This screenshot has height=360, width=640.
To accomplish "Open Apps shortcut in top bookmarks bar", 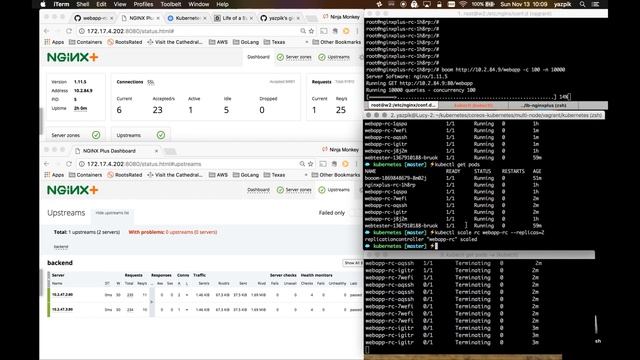I will coord(54,42).
